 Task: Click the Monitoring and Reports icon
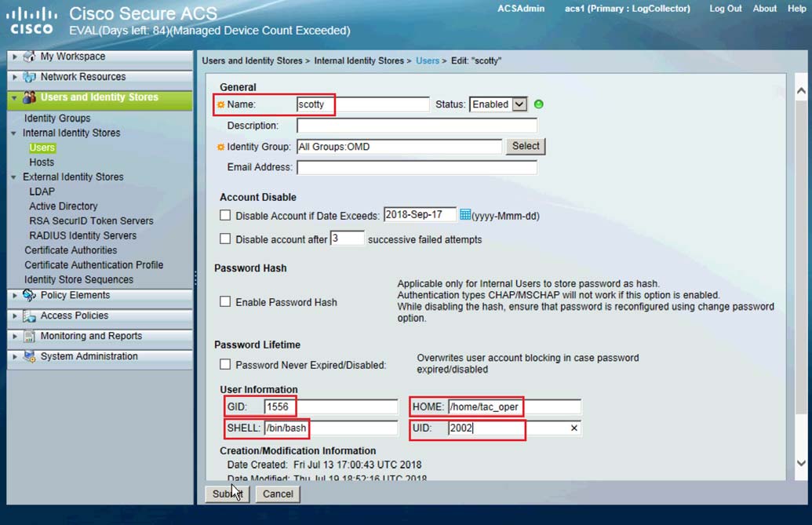27,336
